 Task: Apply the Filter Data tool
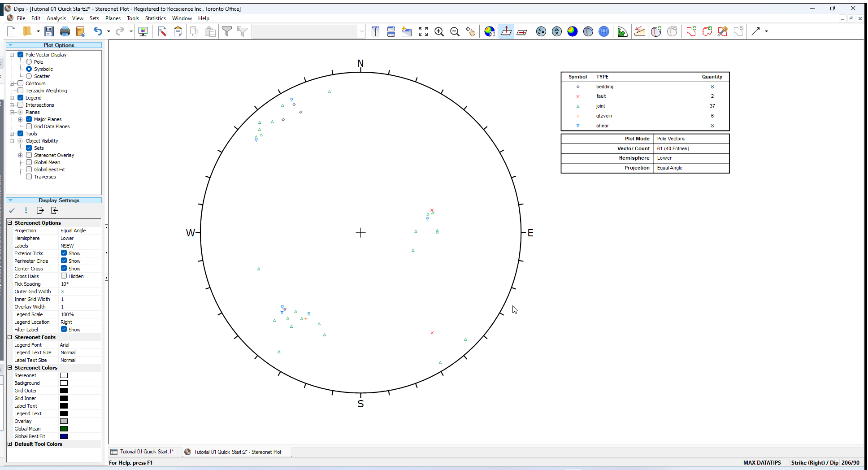(227, 31)
